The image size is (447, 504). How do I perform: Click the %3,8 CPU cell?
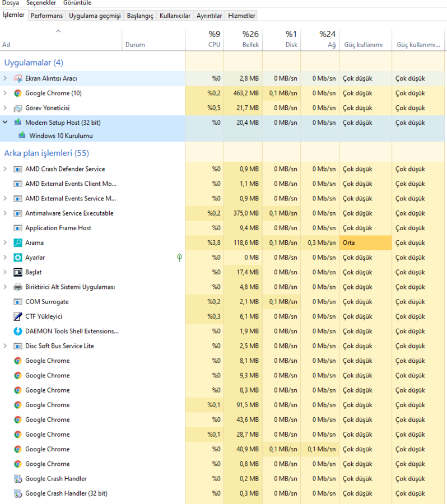[x=204, y=242]
